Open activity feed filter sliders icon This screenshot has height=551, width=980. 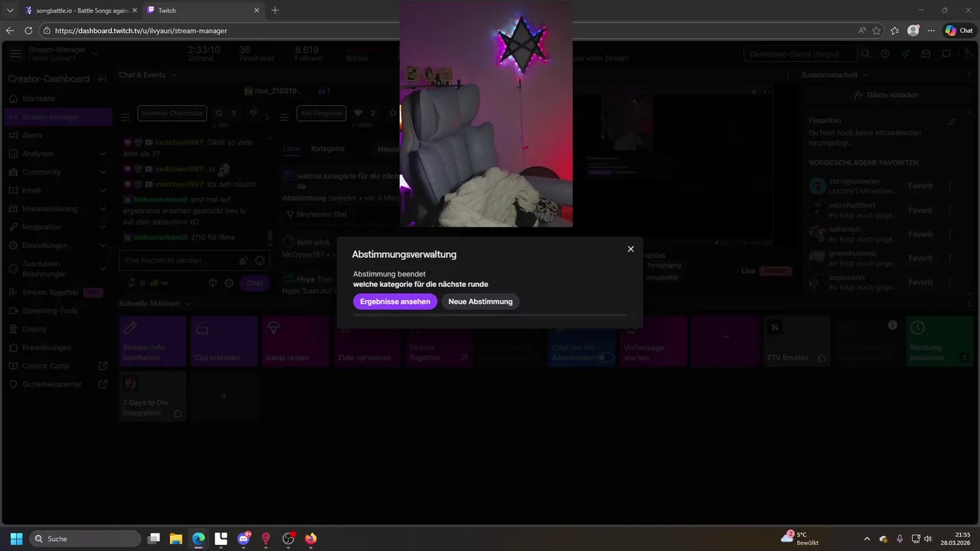[284, 117]
